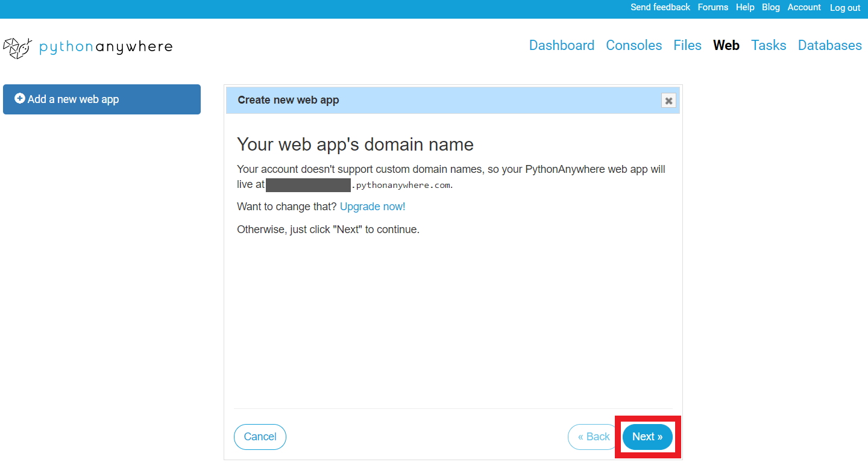Open the Dashboard page

tap(561, 45)
